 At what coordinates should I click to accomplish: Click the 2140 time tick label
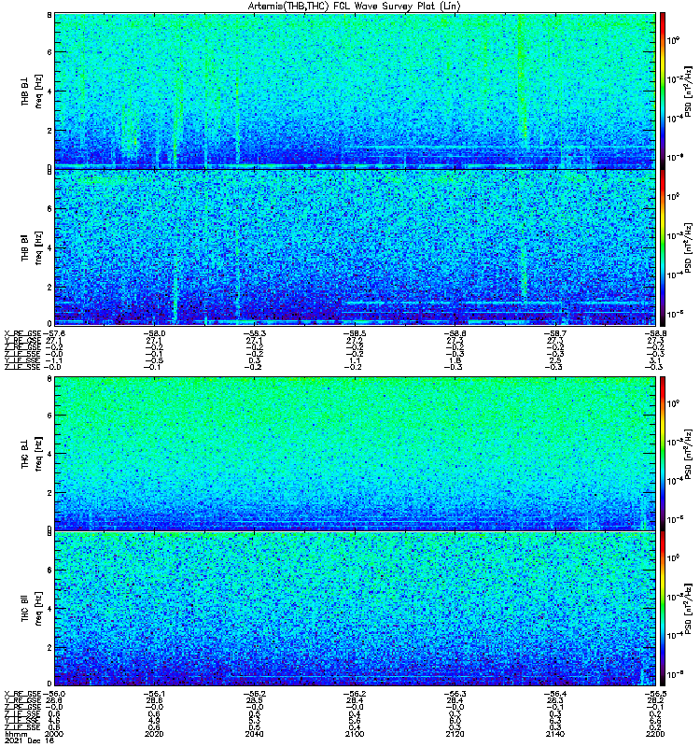tap(554, 734)
